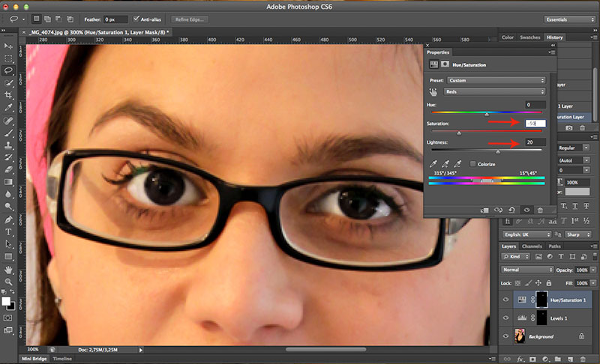The height and width of the screenshot is (364, 600).
Task: Delete the adjustment layer via Properties trash icon
Action: 540,210
